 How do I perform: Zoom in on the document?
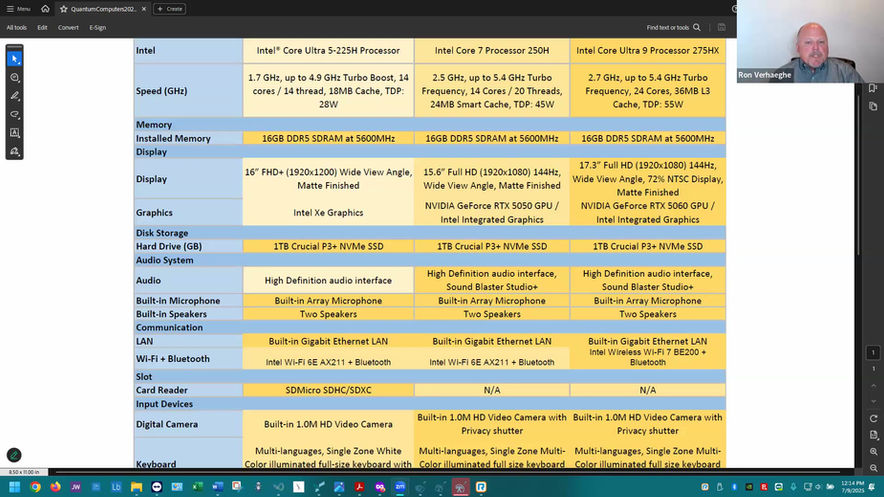873,451
